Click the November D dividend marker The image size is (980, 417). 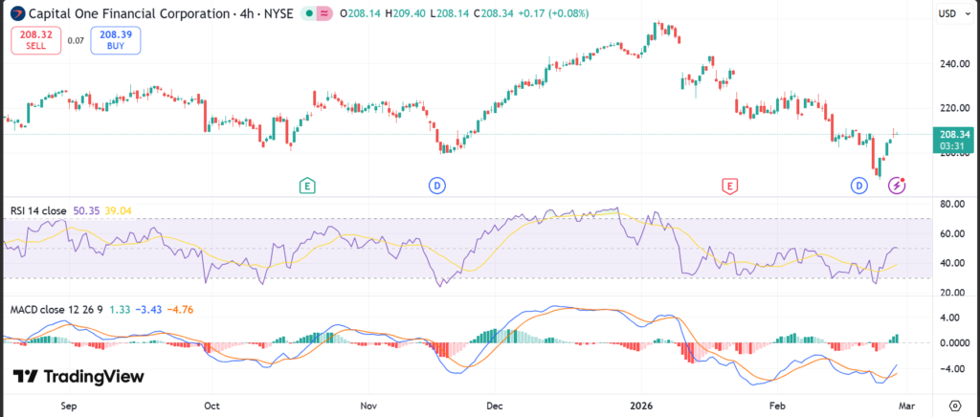click(436, 185)
